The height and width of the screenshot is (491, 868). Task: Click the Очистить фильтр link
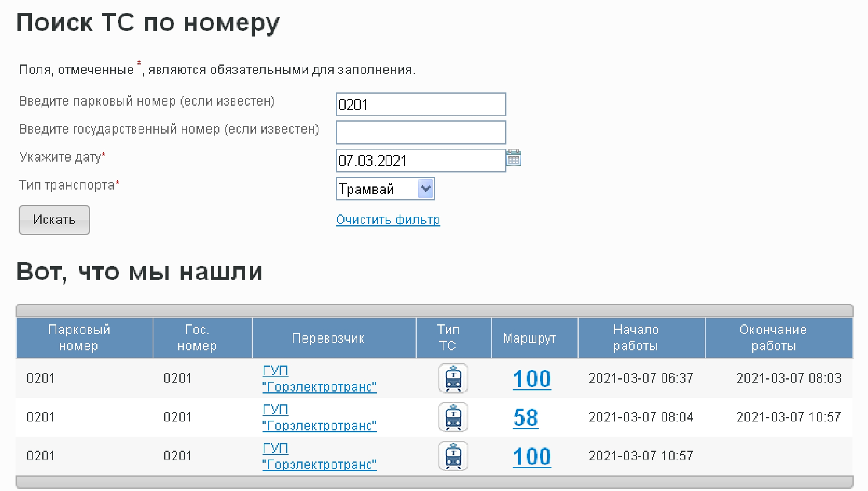point(388,220)
